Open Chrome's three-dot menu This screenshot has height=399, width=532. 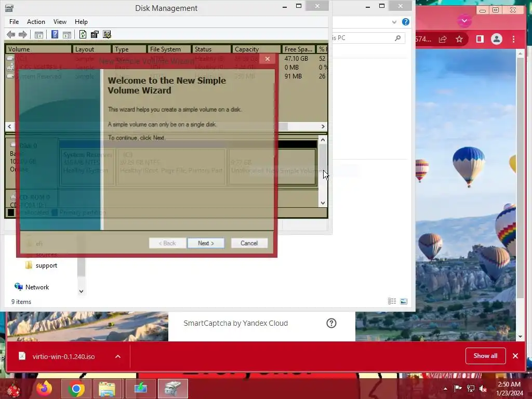513,39
